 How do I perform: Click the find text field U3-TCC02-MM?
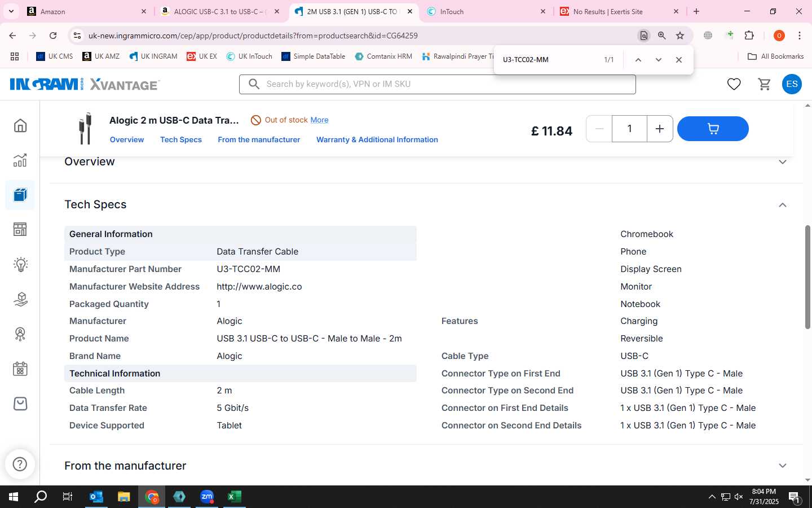pyautogui.click(x=547, y=60)
